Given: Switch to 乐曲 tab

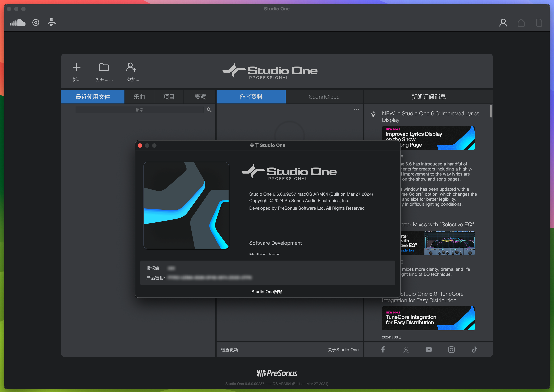Looking at the screenshot, I should tap(139, 97).
